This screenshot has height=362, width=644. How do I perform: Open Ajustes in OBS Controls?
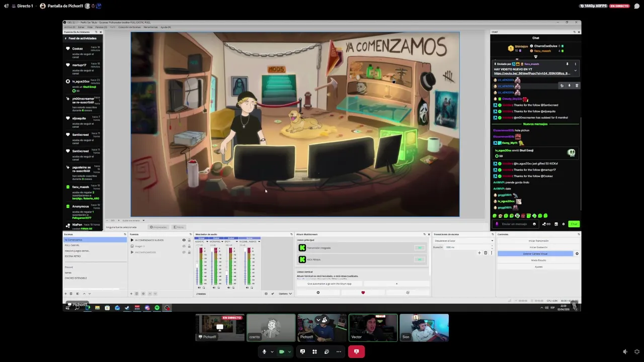(538, 267)
